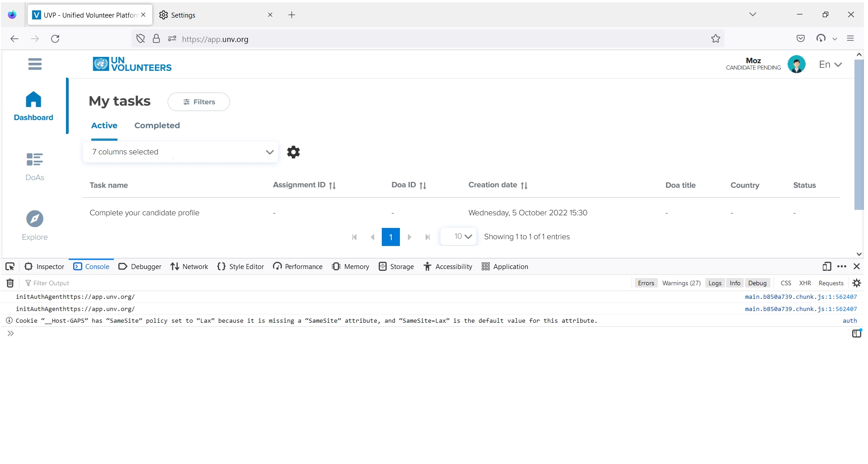Viewport: 868px width, 464px height.
Task: Open the Explore section in the sidebar
Action: (34, 225)
